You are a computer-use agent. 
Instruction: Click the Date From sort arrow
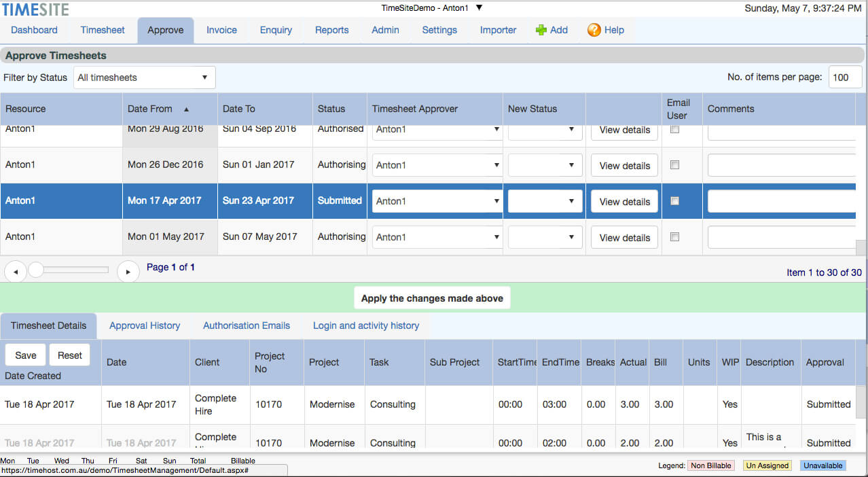point(187,109)
